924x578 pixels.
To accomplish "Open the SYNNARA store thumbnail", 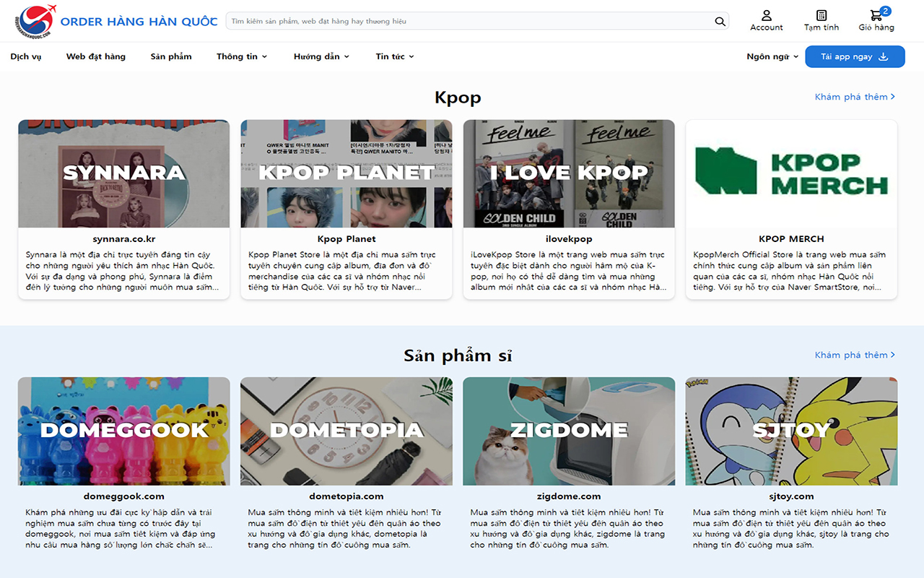I will (124, 173).
